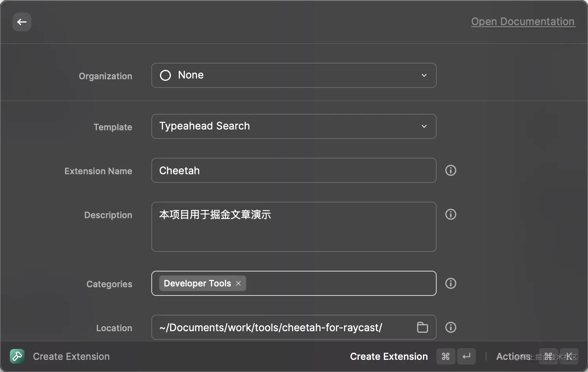Browse folders with the Location folder icon
The width and height of the screenshot is (588, 372).
pos(422,327)
